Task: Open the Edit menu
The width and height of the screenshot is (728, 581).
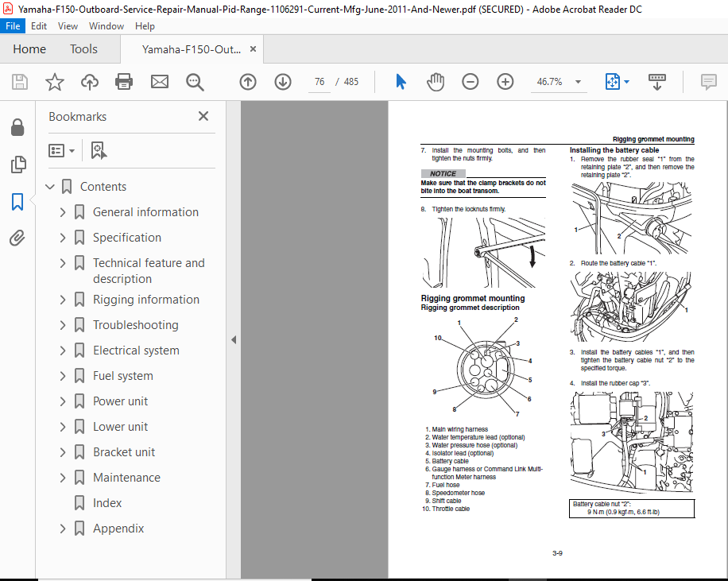Action: tap(38, 26)
